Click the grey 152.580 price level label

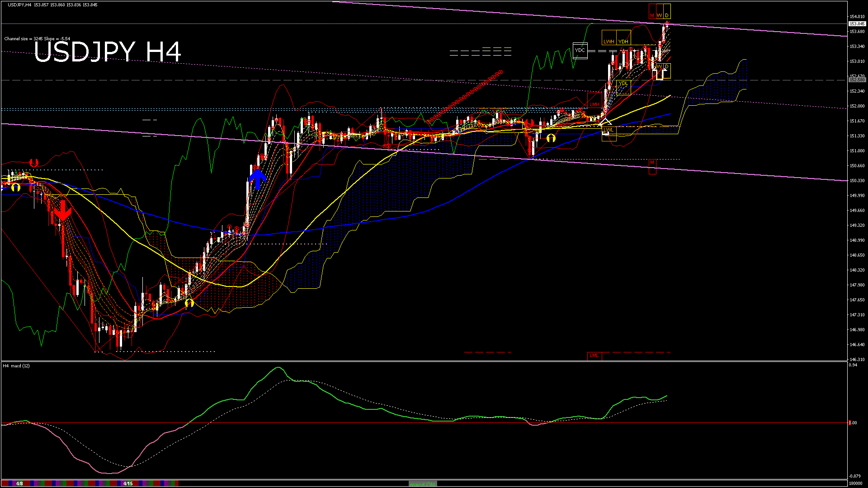(857, 80)
